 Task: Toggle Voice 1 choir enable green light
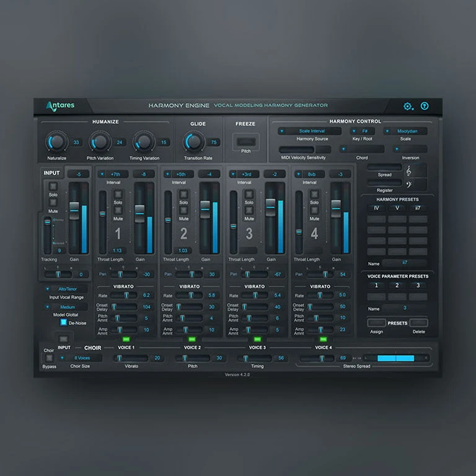pyautogui.click(x=126, y=339)
